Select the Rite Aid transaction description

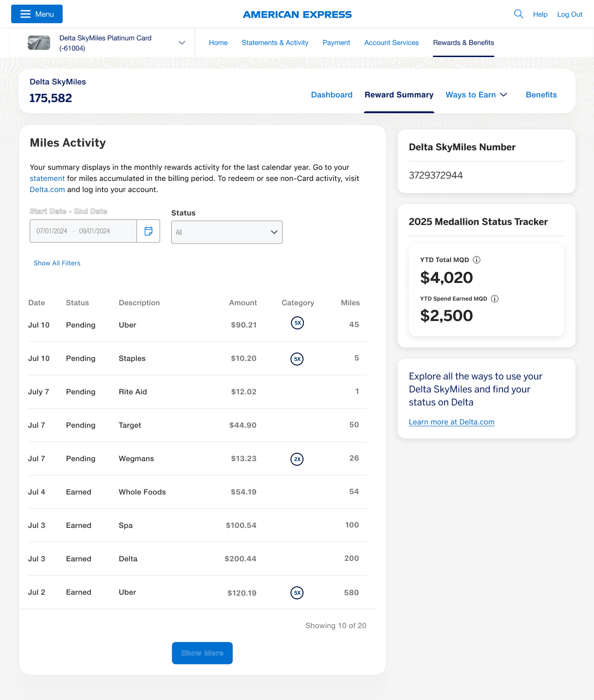pyautogui.click(x=133, y=392)
